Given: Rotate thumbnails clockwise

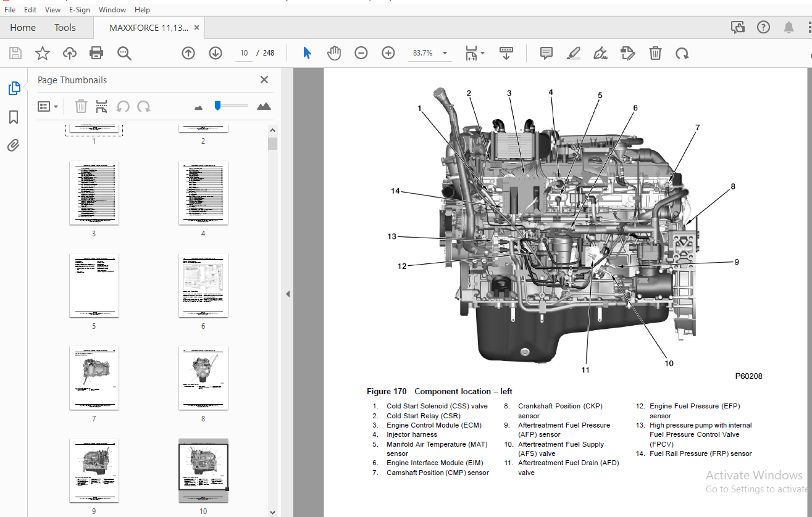Looking at the screenshot, I should click(144, 106).
